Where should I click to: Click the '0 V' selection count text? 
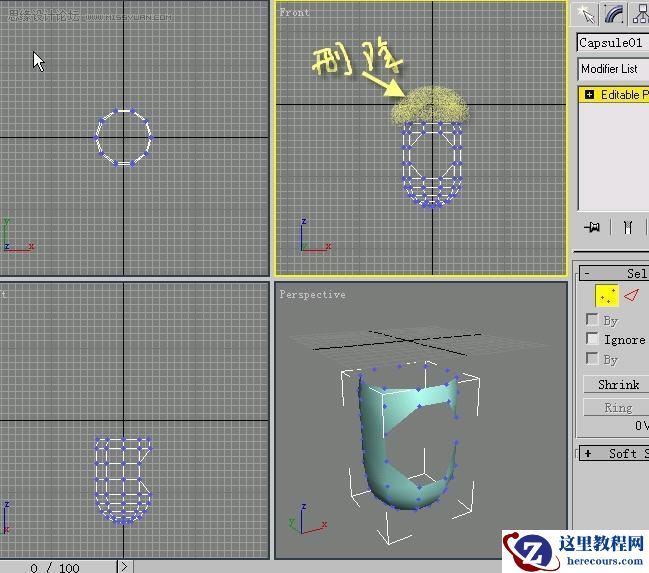(642, 425)
